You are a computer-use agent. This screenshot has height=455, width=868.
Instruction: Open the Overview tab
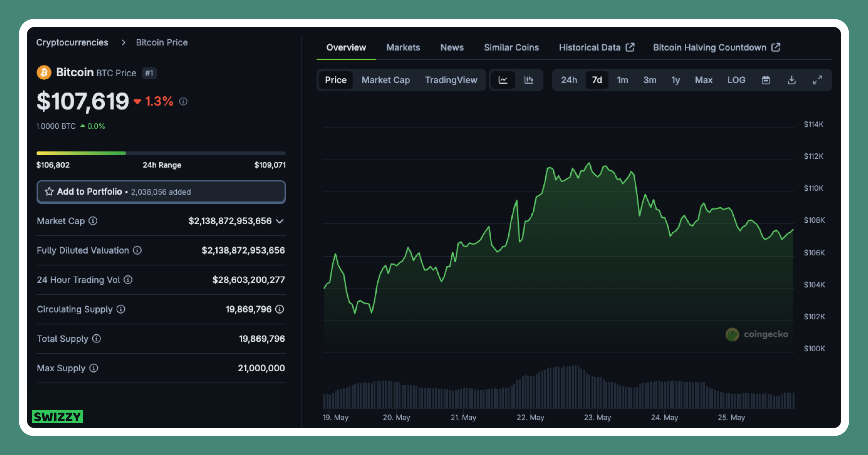coord(346,47)
